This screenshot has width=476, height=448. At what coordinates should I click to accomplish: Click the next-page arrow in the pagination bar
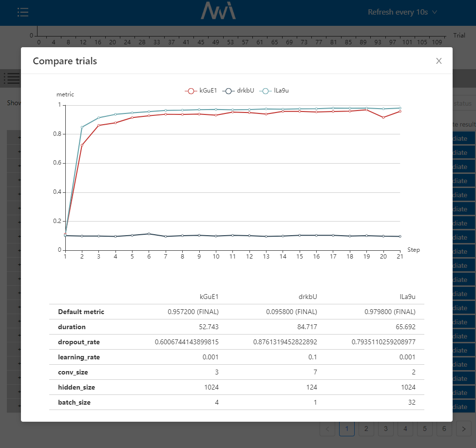point(463,429)
